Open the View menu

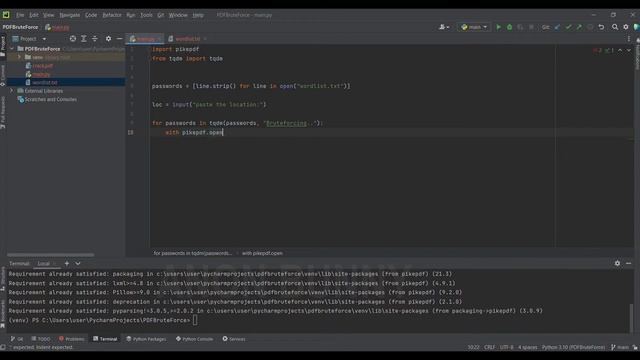tap(48, 15)
